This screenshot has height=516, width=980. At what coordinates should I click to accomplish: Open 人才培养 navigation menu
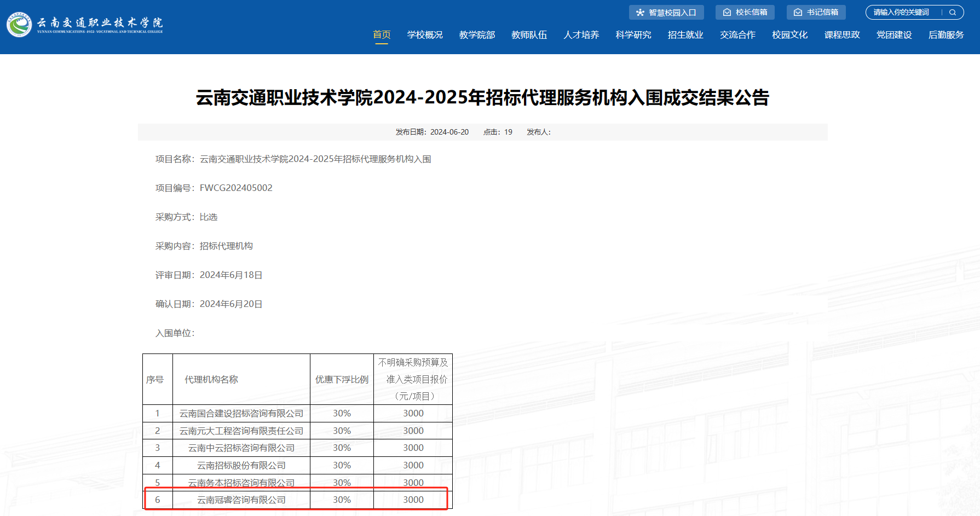pos(581,35)
